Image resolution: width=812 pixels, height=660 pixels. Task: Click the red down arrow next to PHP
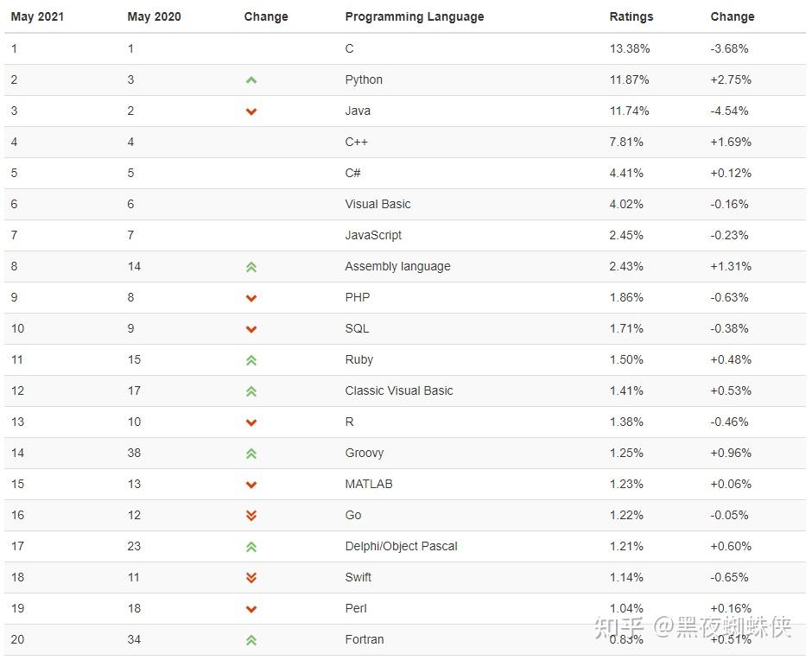pos(251,298)
